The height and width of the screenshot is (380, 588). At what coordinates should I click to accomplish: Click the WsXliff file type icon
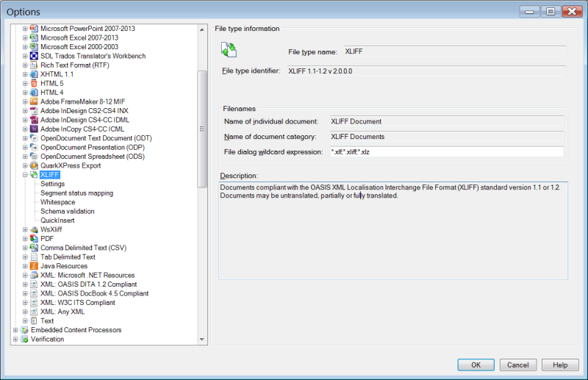coord(34,229)
